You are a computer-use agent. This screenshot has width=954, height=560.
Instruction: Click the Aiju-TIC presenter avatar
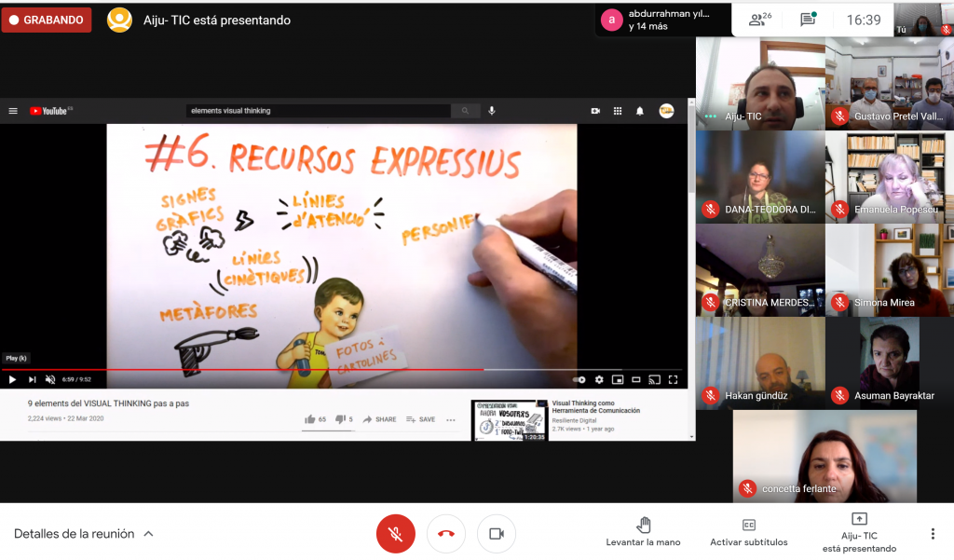pos(119,20)
